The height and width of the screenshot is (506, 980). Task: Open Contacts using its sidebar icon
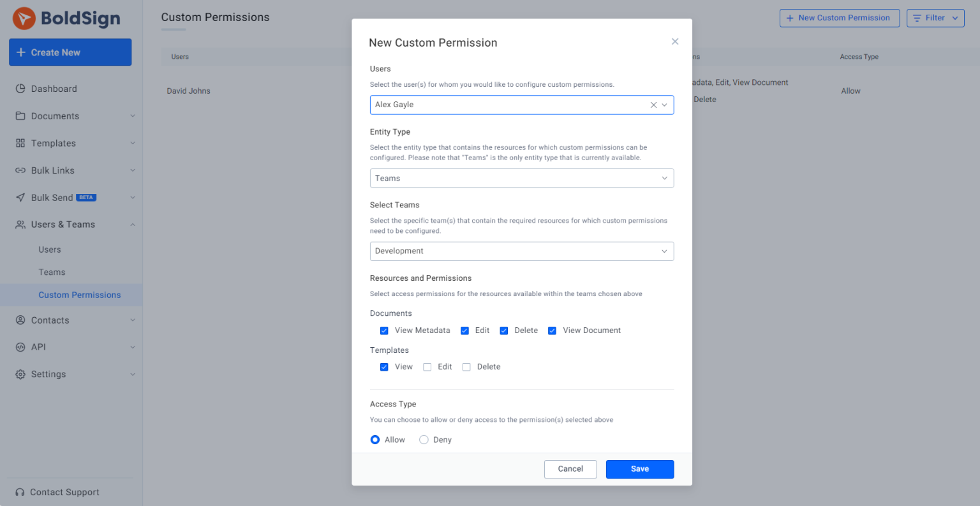[x=20, y=320]
